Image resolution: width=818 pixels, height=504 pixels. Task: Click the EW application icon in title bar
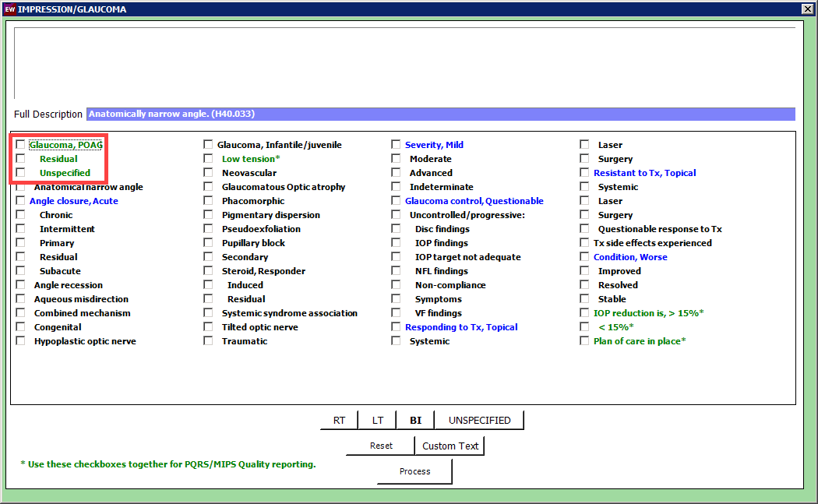[x=9, y=9]
